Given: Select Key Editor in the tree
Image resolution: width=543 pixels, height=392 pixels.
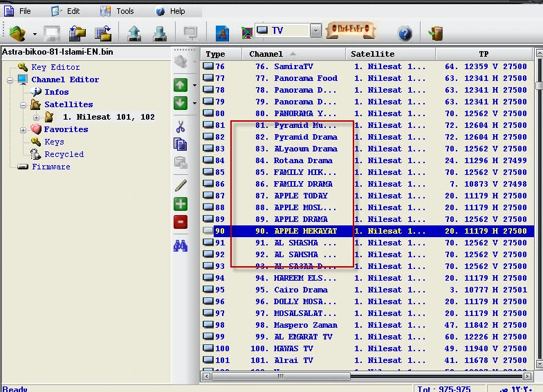Looking at the screenshot, I should point(55,67).
